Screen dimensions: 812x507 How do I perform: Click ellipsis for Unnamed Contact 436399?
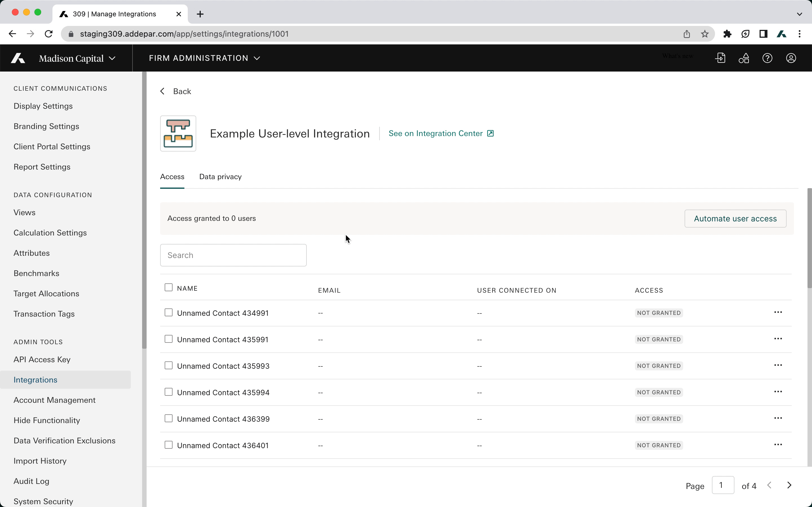click(778, 419)
